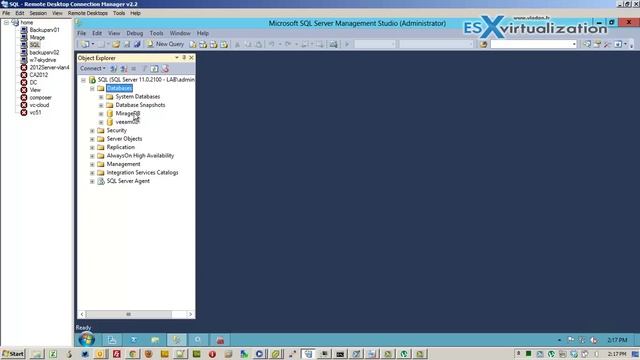Collapse the SQL Server 11.0.2100 root node

pos(83,80)
